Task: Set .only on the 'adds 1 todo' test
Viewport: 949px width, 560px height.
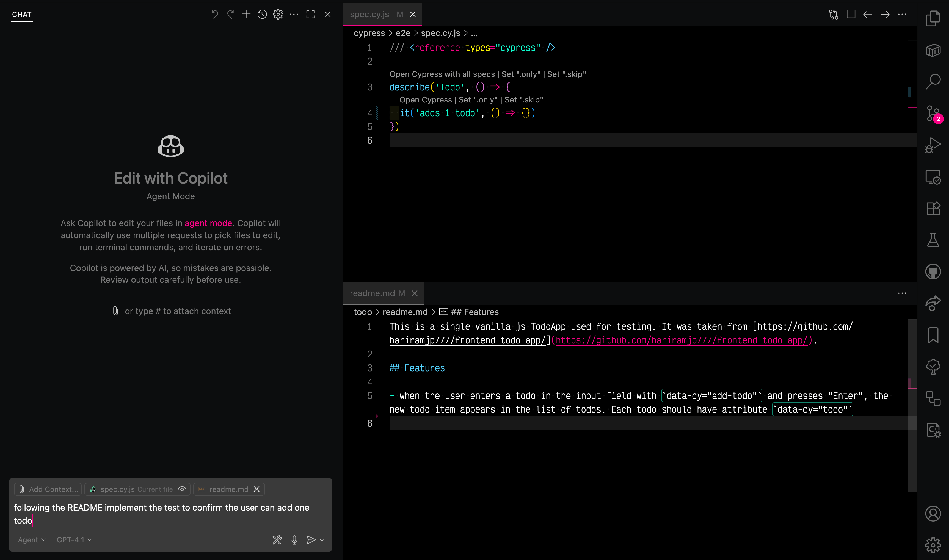Action: tap(478, 100)
